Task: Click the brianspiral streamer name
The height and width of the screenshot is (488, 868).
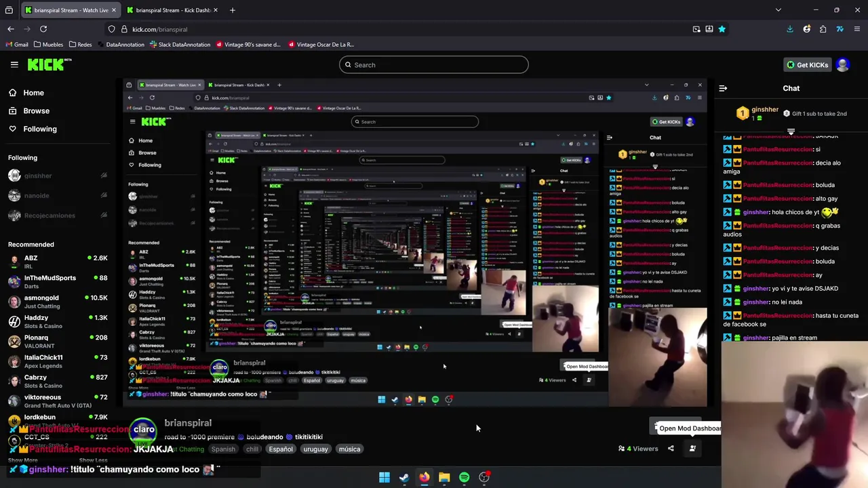Action: point(188,423)
